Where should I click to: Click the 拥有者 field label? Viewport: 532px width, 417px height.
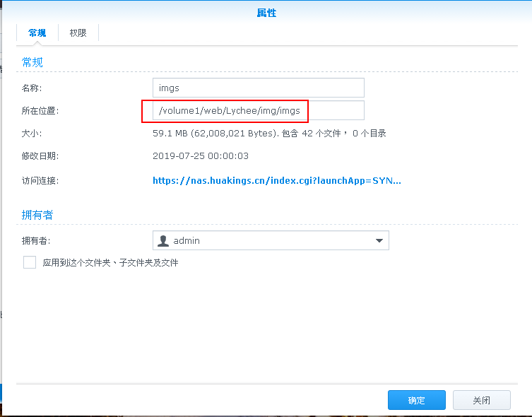pyautogui.click(x=36, y=240)
